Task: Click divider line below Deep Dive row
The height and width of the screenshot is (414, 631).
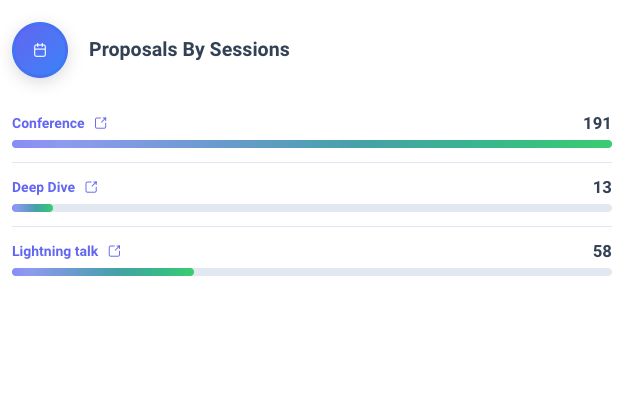Action: point(312,227)
